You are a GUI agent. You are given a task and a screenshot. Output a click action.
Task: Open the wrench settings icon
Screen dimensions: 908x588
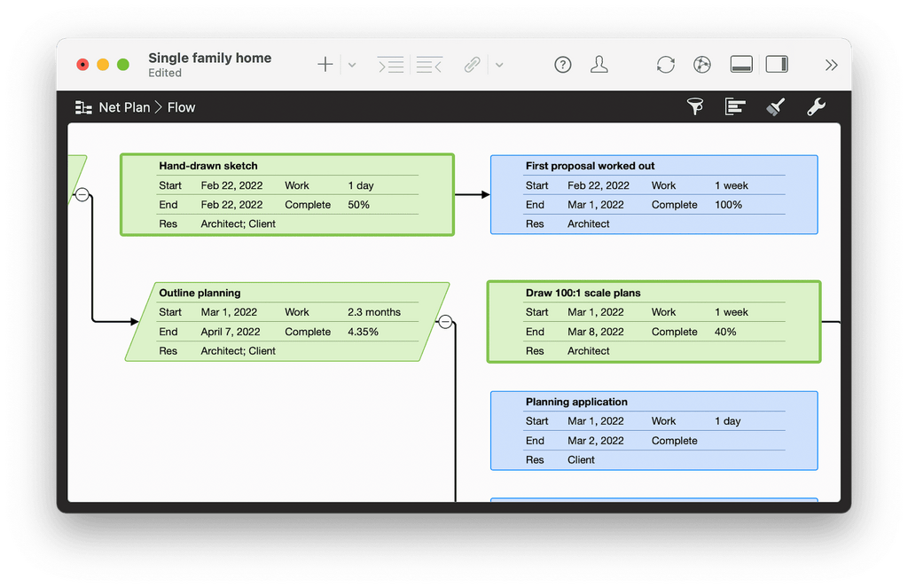coord(816,107)
